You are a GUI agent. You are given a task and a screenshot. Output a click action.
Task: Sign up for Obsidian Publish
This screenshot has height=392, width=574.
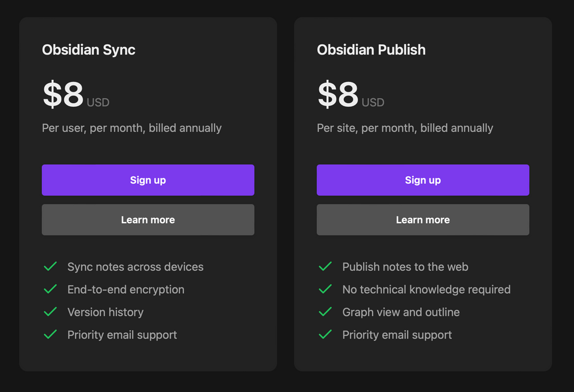coord(422,180)
